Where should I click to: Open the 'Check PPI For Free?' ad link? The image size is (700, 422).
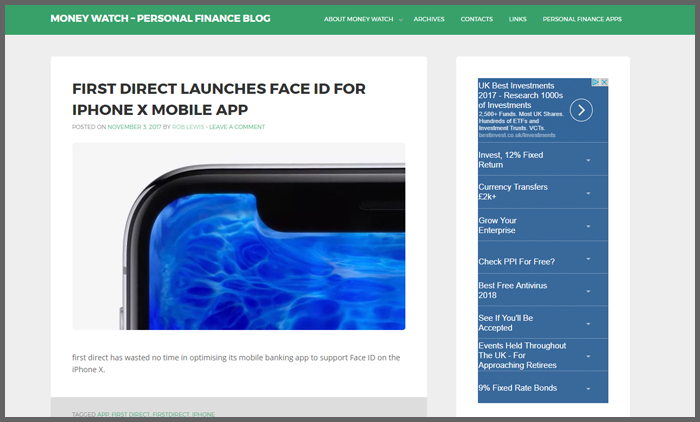[517, 262]
